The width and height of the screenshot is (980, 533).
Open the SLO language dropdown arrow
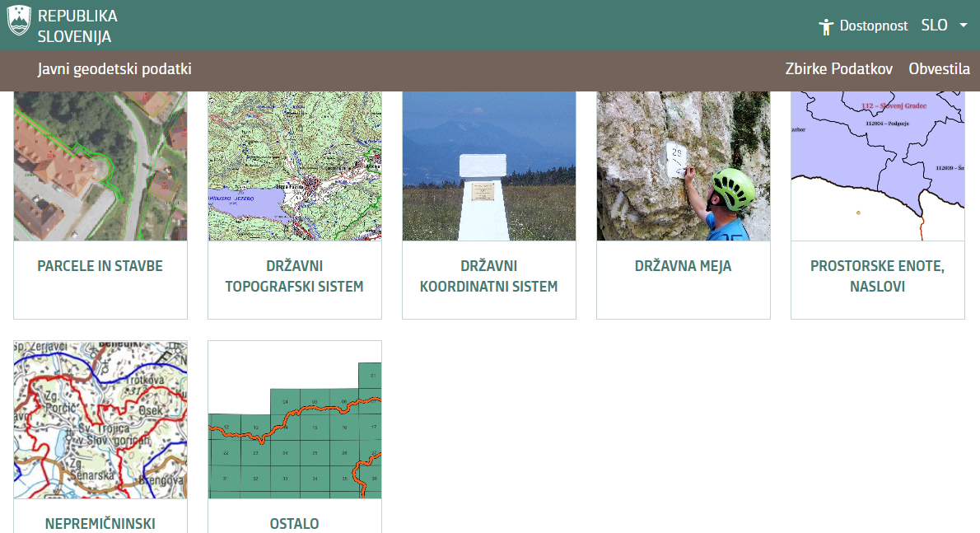[963, 26]
